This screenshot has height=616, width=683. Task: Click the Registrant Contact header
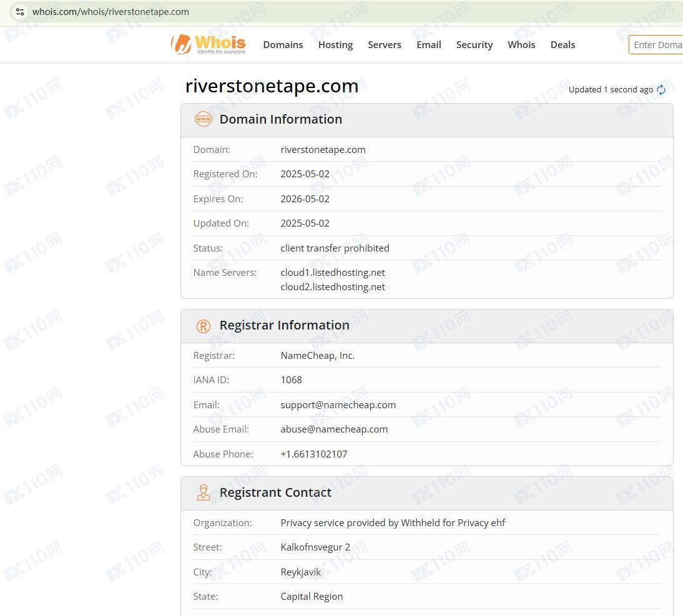tap(276, 492)
